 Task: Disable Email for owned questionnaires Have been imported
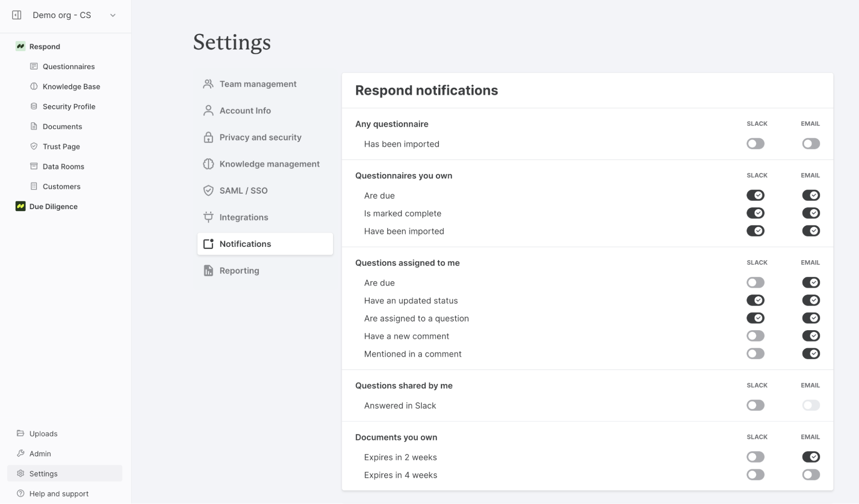[x=811, y=231]
